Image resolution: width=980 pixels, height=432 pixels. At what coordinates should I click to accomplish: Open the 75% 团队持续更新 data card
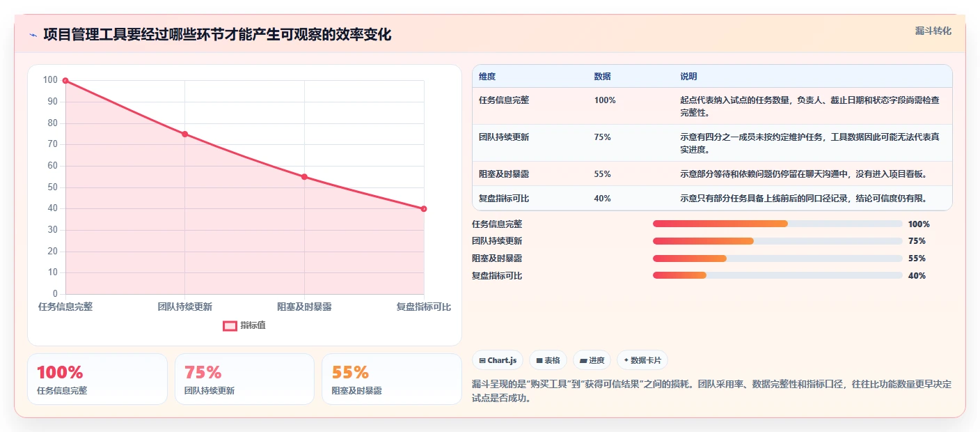click(244, 379)
